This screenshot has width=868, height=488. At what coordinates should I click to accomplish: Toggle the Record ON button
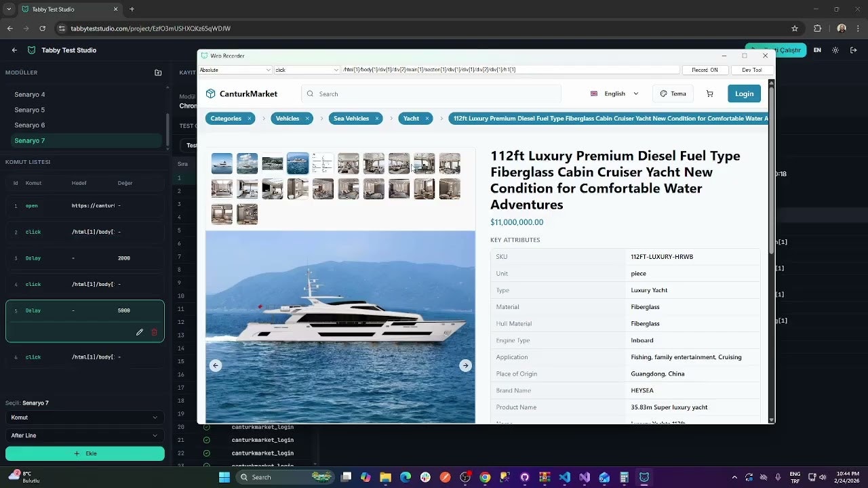[x=705, y=70]
